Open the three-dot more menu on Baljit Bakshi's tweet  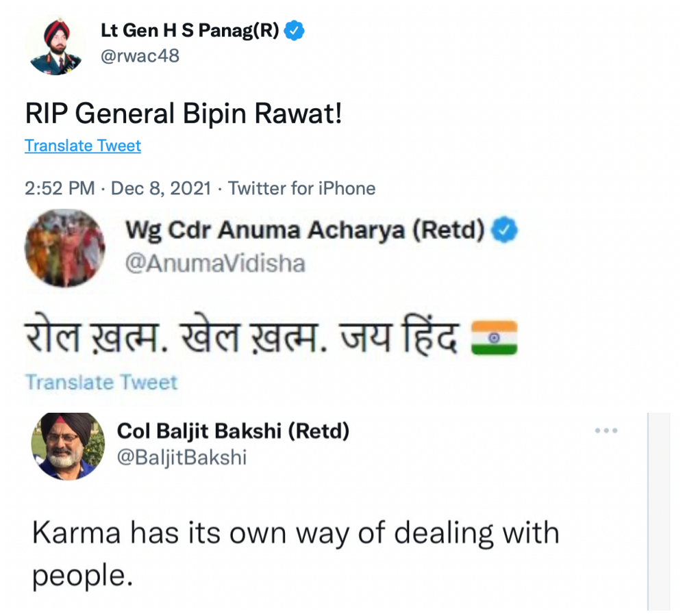(x=606, y=431)
